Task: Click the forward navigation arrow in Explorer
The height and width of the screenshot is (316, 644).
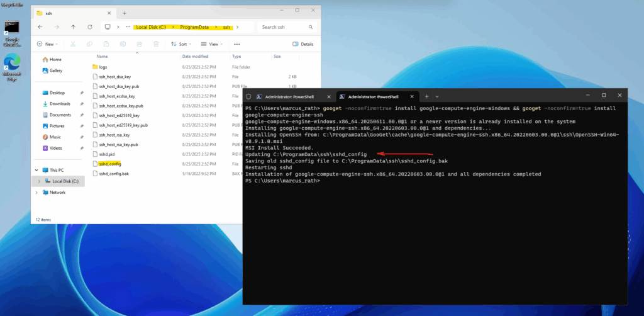Action: click(x=57, y=27)
